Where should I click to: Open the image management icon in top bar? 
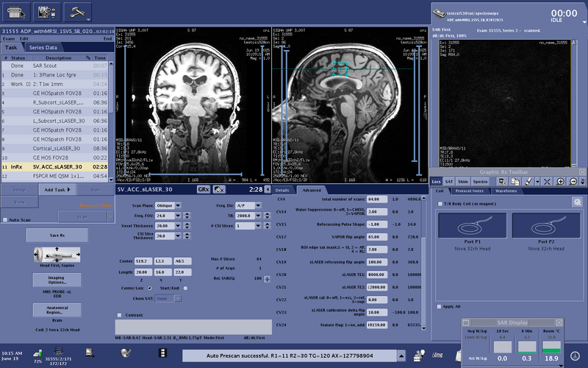pyautogui.click(x=47, y=13)
